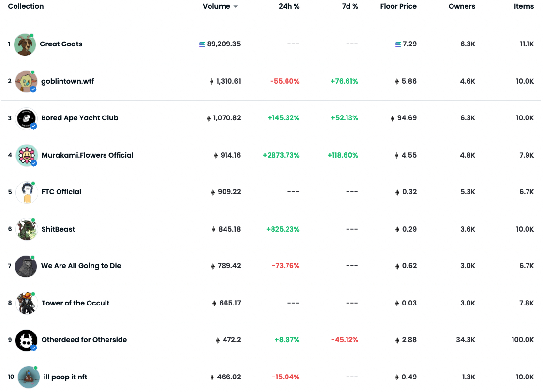Click Ethereum icon beside floor price 0.32

pyautogui.click(x=397, y=192)
